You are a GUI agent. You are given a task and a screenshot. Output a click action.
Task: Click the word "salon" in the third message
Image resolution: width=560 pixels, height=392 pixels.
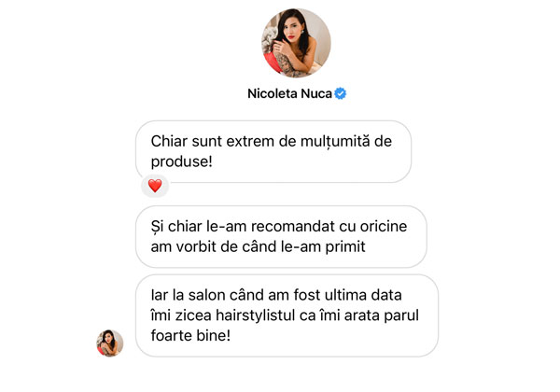point(207,295)
